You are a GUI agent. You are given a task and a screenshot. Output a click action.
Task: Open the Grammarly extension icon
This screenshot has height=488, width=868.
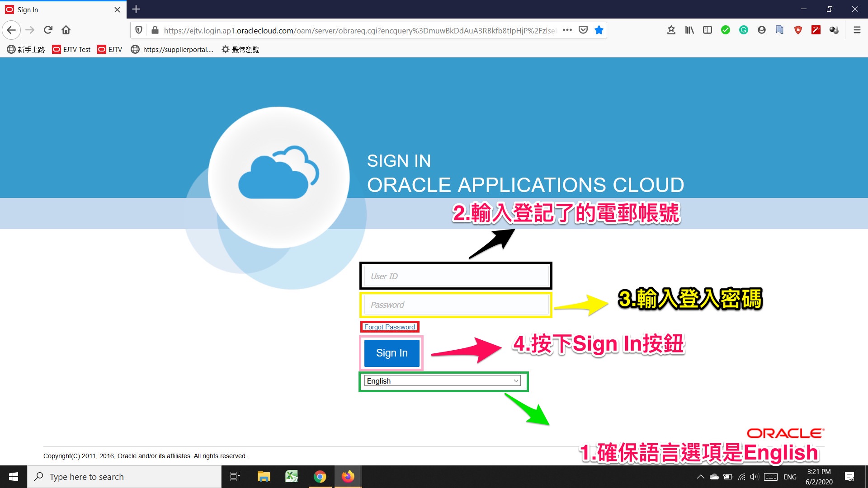click(744, 30)
